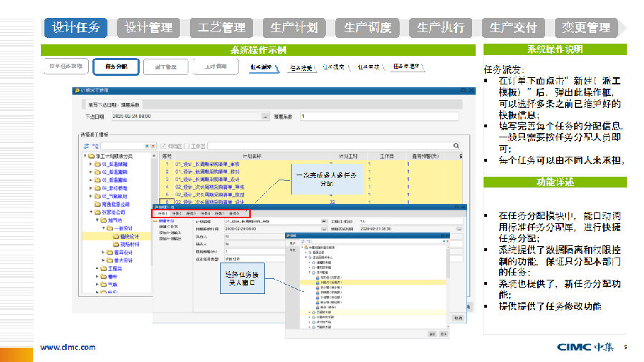Expand the 02_低温罐箱 tree node

pos(92,172)
